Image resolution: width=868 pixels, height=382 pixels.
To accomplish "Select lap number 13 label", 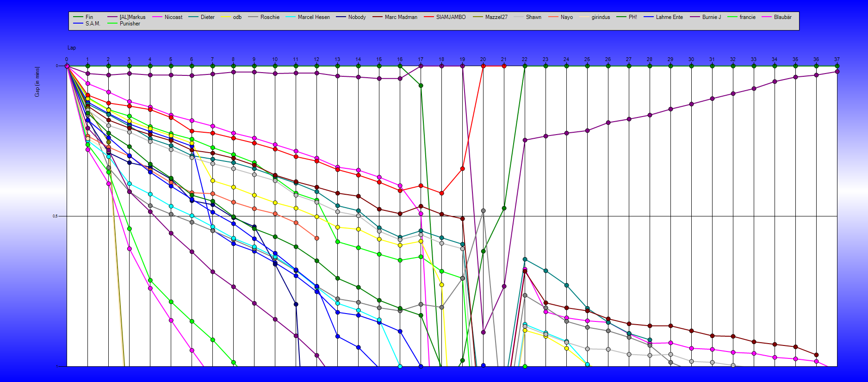I will pyautogui.click(x=337, y=59).
